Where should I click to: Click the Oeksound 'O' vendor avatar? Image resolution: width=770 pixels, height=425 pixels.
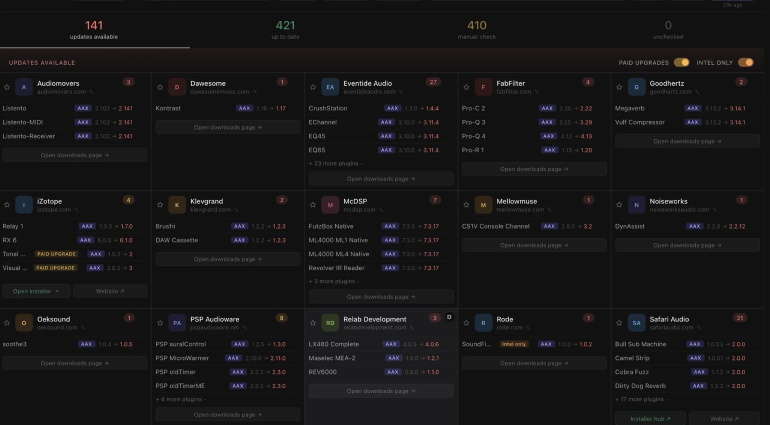[24, 323]
